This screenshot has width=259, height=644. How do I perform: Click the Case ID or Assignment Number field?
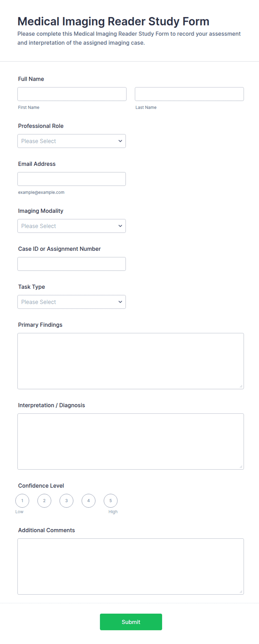[x=72, y=264]
